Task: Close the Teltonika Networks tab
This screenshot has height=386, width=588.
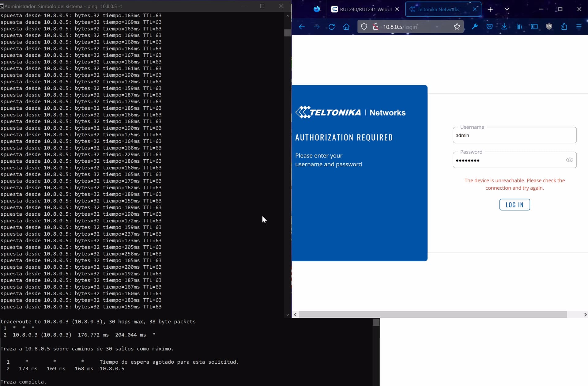Action: [475, 9]
